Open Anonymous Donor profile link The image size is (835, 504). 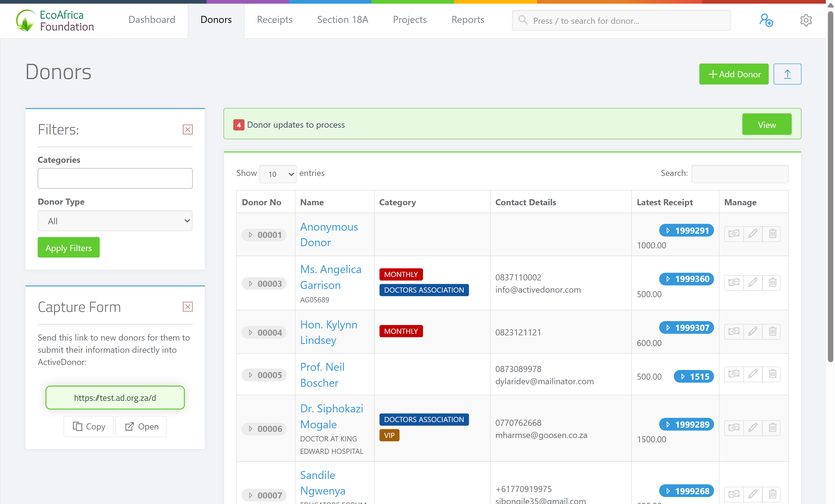329,234
